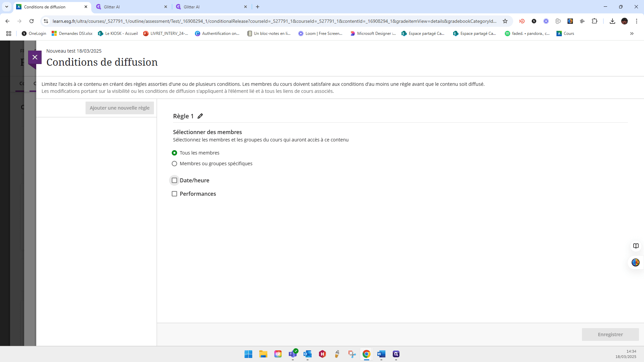Open Word from taskbar
Screen dimensions: 644x362
(x=381, y=354)
